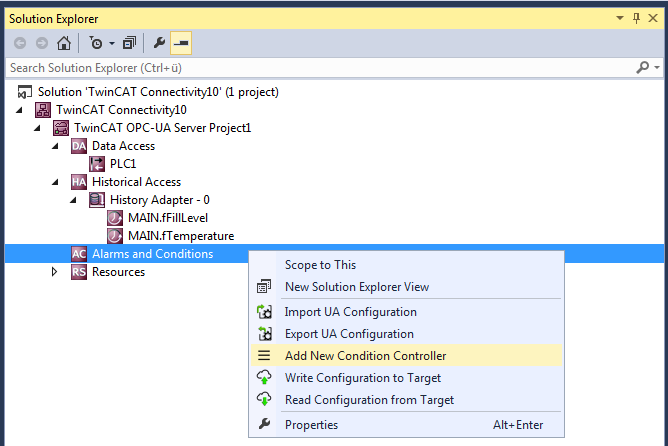Select the TwinCAT Connectivity10 project label
668x446 pixels.
pos(121,110)
